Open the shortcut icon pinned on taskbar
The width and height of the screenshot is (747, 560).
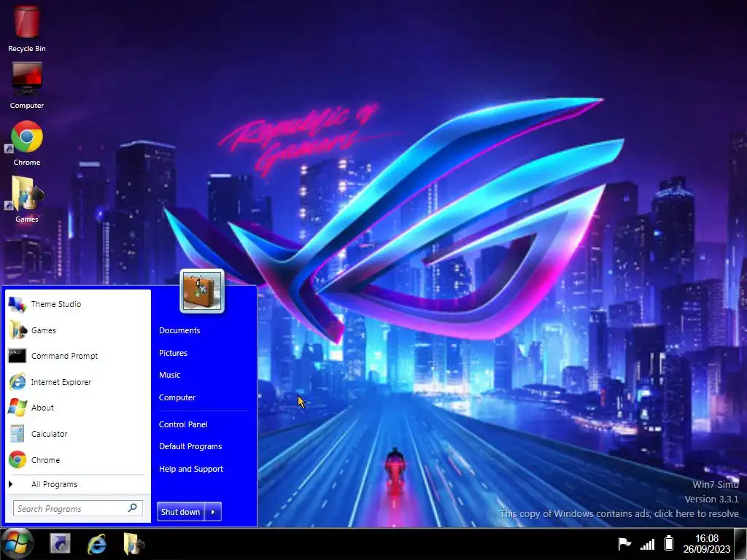(x=60, y=544)
